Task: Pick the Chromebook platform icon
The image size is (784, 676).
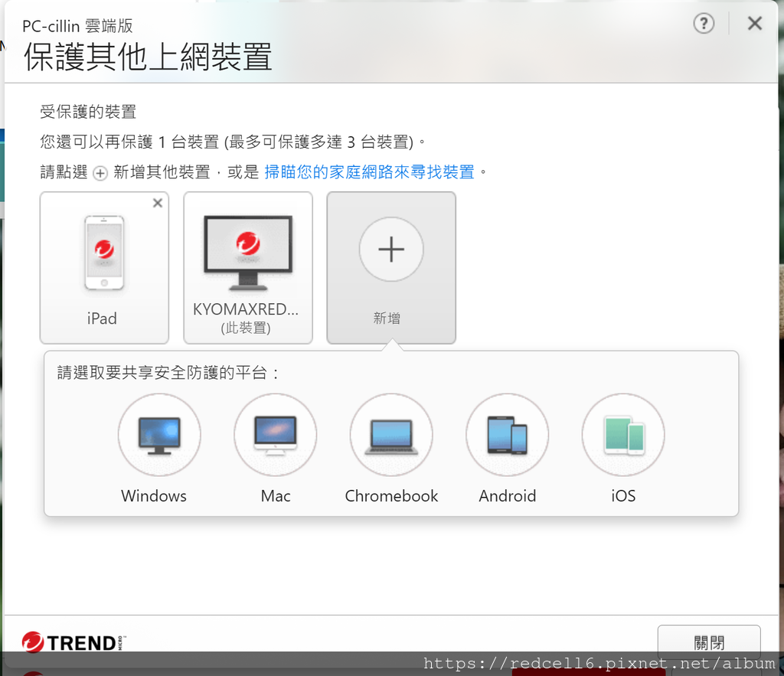Action: (391, 435)
